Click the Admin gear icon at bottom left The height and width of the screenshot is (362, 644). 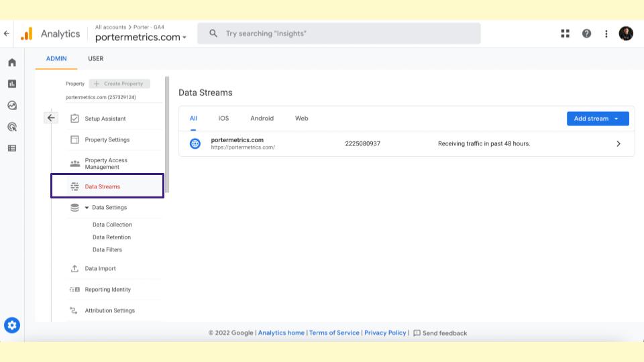(x=12, y=325)
